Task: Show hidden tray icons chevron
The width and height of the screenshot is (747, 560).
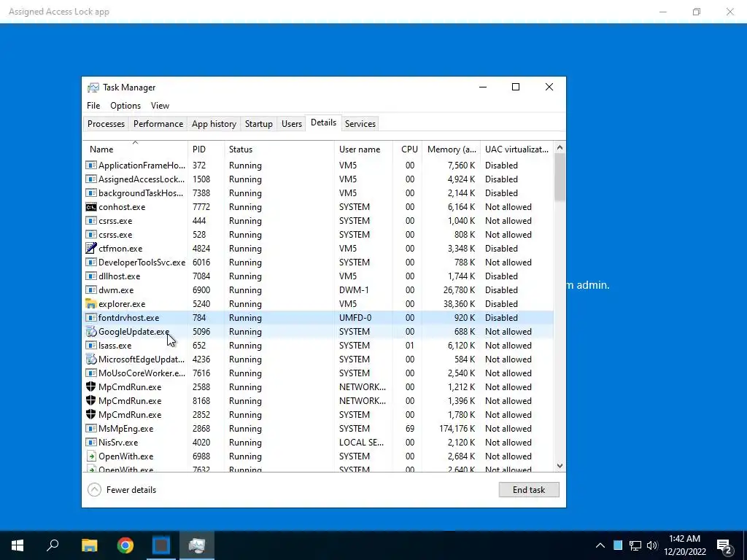Action: [600, 545]
